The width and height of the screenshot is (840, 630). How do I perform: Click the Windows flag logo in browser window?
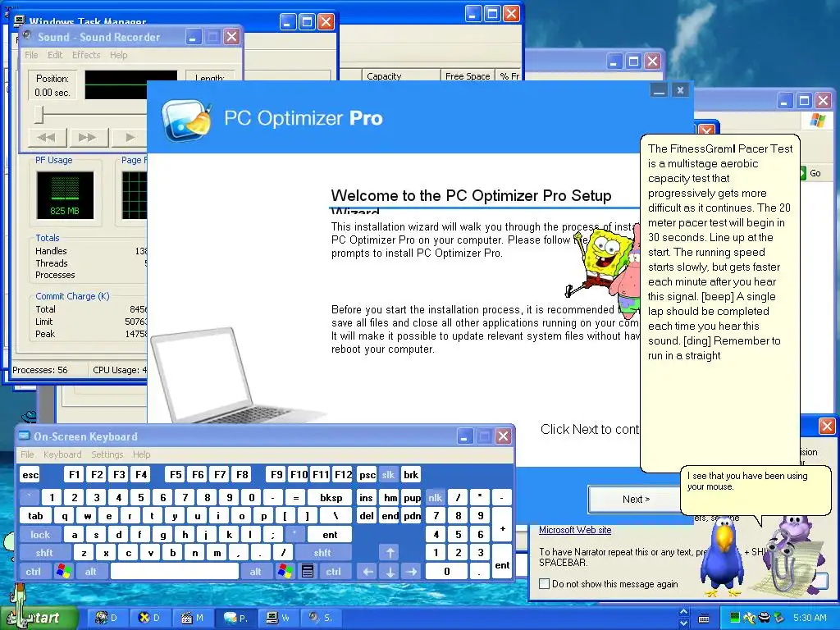(x=818, y=120)
